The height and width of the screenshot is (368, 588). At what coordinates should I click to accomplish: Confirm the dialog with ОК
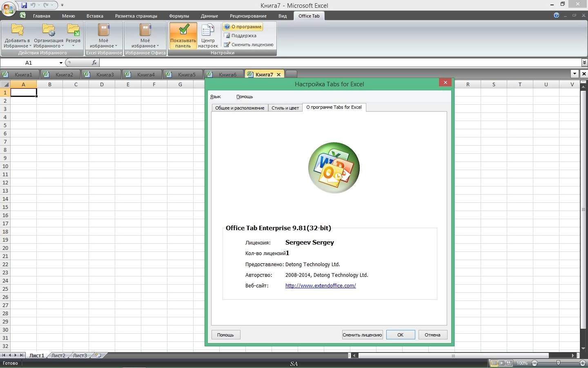[401, 335]
